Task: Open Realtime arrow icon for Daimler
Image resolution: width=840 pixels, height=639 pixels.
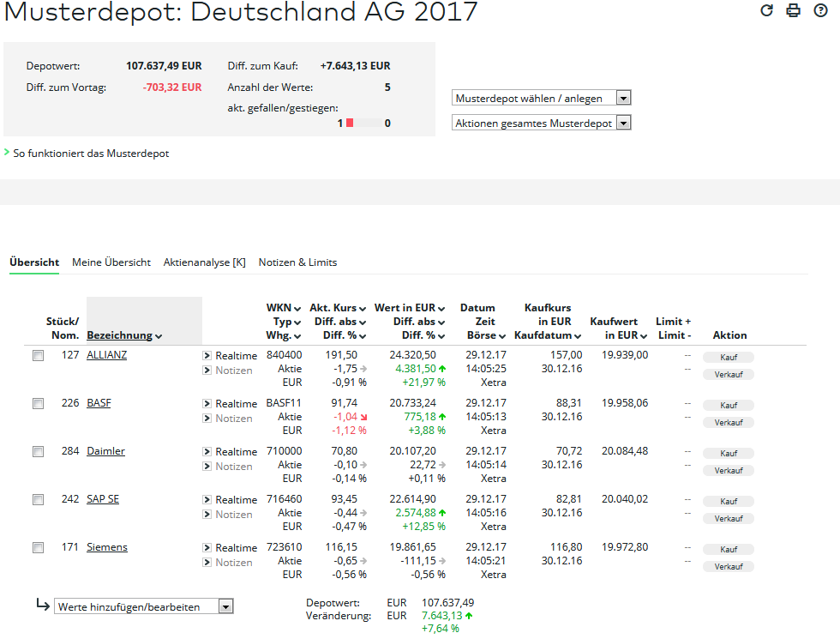Action: [207, 451]
